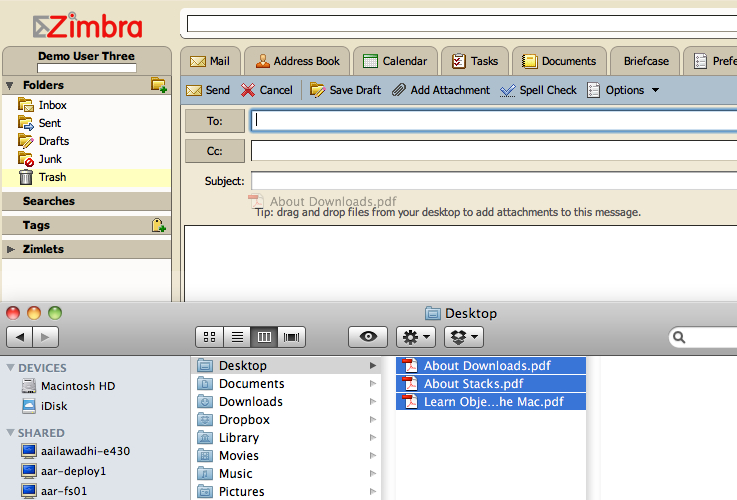Click the Searches section header

pos(86,201)
